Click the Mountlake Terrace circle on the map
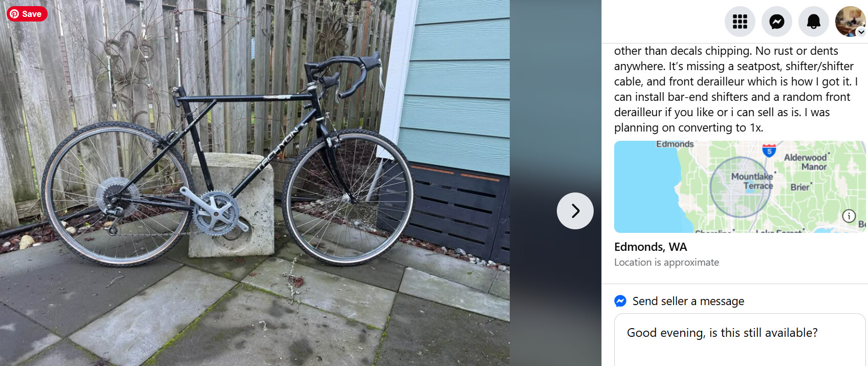 pyautogui.click(x=741, y=187)
